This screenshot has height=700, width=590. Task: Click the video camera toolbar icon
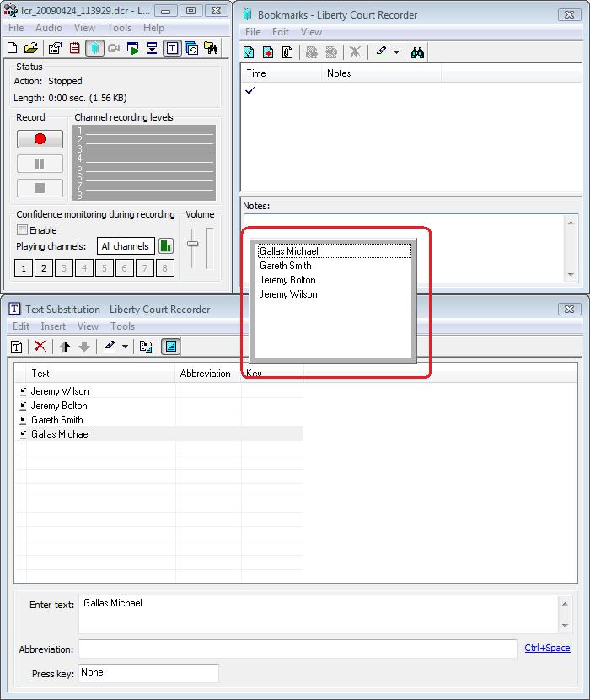[114, 48]
